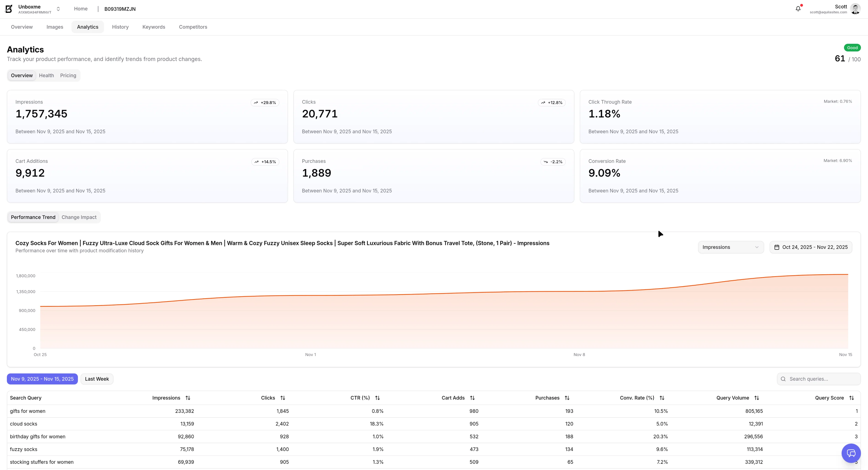Open the notifications bell
This screenshot has height=470, width=868.
798,9
